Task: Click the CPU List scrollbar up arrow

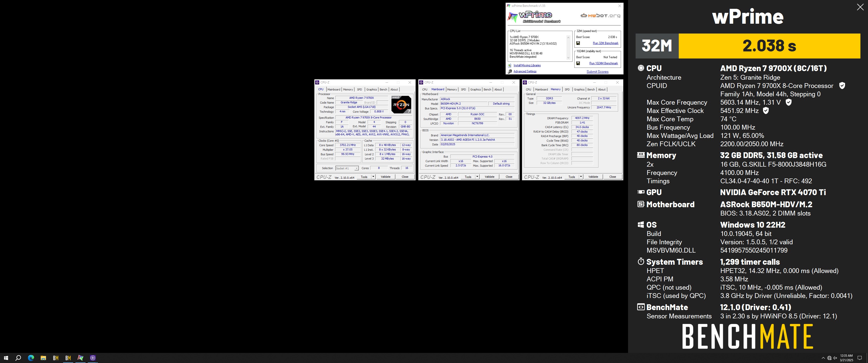Action: 568,37
